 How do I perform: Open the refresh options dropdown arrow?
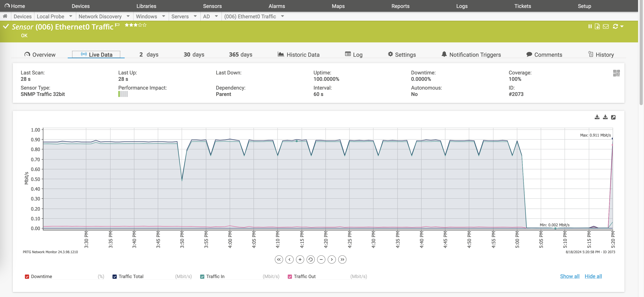(x=622, y=26)
